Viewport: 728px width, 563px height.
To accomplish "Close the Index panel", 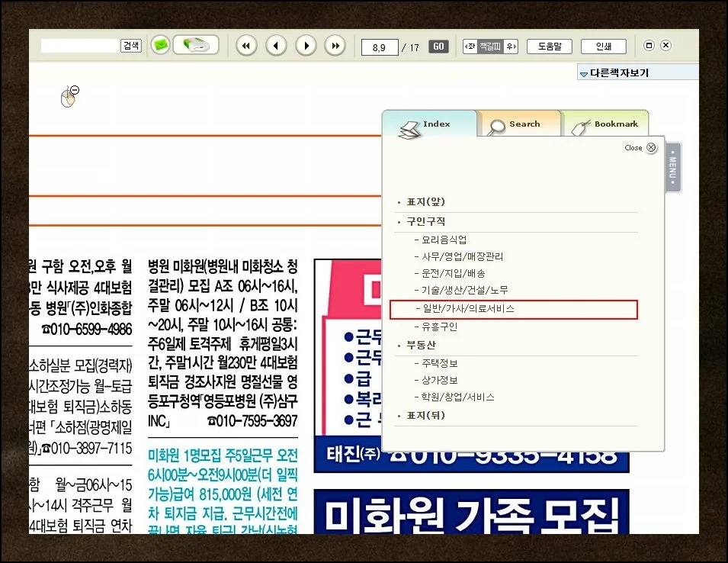I will (651, 148).
